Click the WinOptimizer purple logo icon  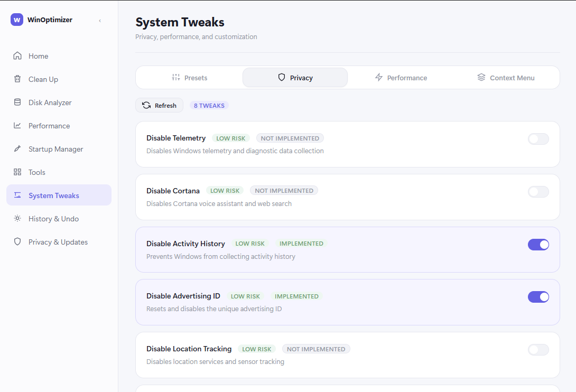tap(17, 20)
